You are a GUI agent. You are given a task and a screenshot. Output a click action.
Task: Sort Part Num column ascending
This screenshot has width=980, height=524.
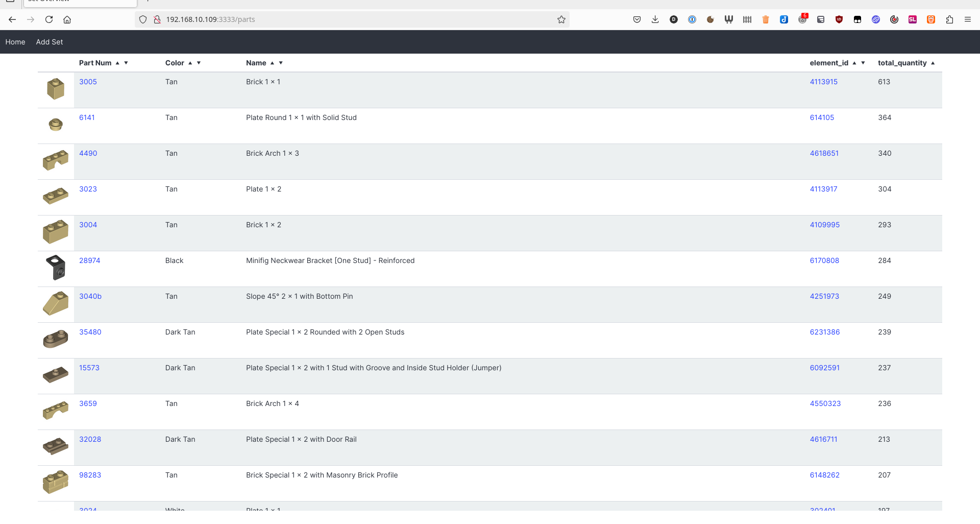[117, 63]
